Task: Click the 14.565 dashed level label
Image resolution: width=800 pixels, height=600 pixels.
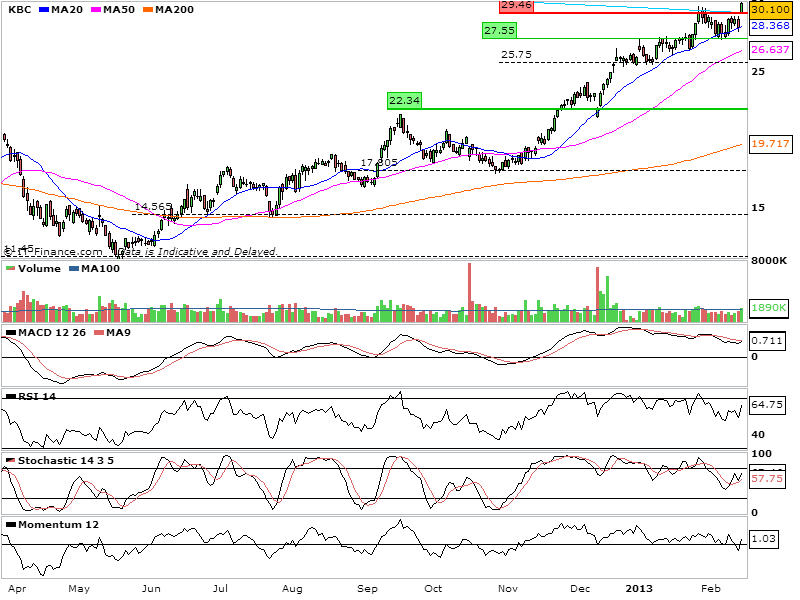Action: pos(153,207)
